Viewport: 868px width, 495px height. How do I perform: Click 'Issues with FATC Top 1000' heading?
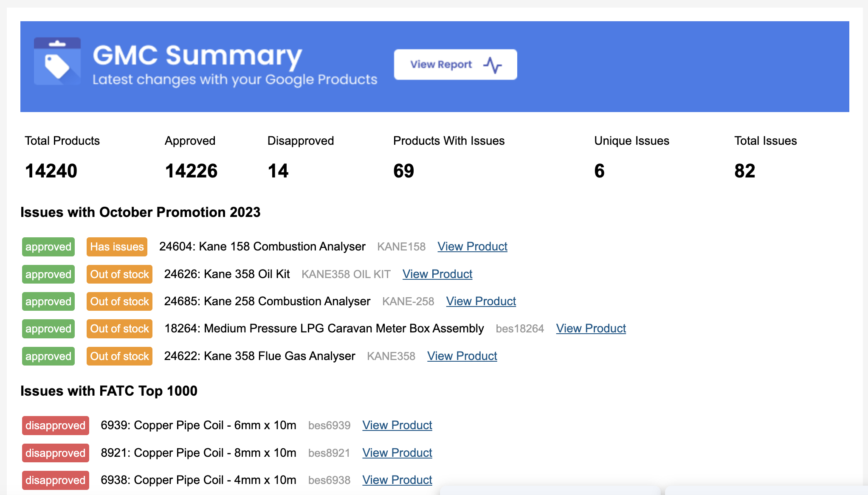point(109,391)
